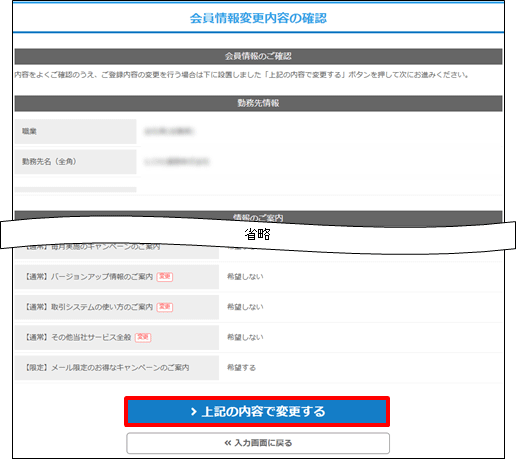Go back via the 入力画面に戻る button
Image resolution: width=516 pixels, height=459 pixels.
click(x=258, y=443)
